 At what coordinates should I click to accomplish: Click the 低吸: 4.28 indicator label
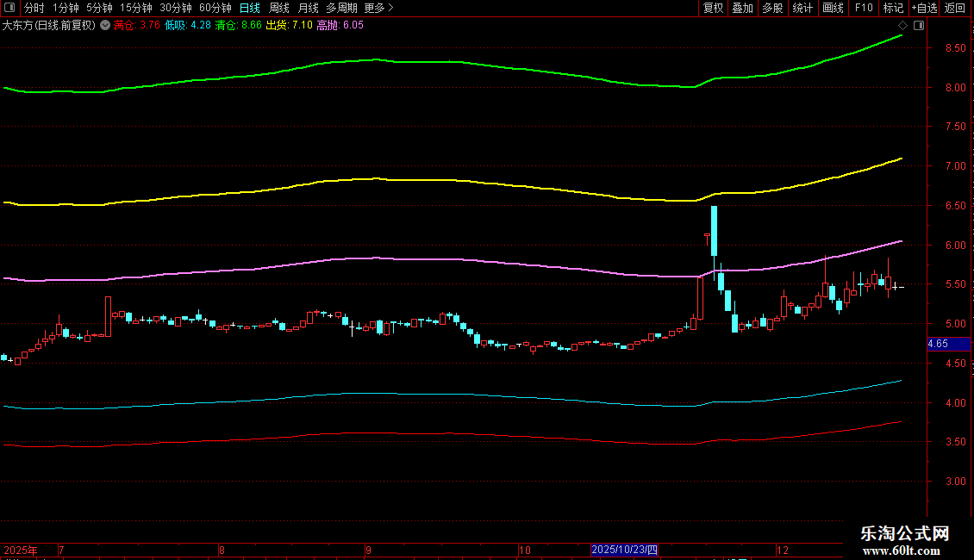tap(188, 26)
